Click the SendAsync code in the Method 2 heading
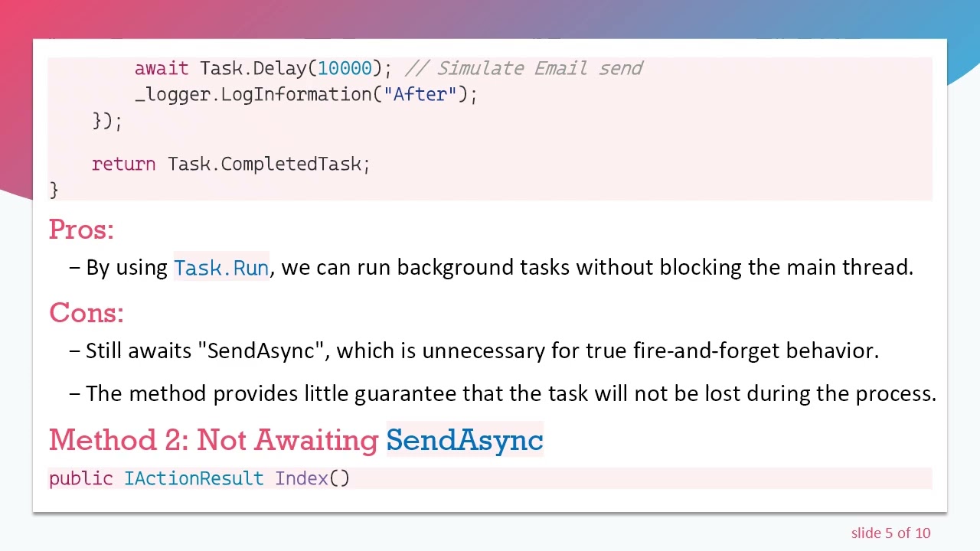Screen dimensions: 980x551 click(x=465, y=440)
